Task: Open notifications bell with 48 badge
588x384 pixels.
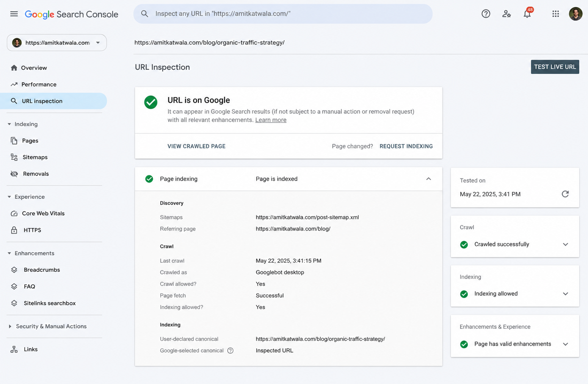Action: [527, 14]
